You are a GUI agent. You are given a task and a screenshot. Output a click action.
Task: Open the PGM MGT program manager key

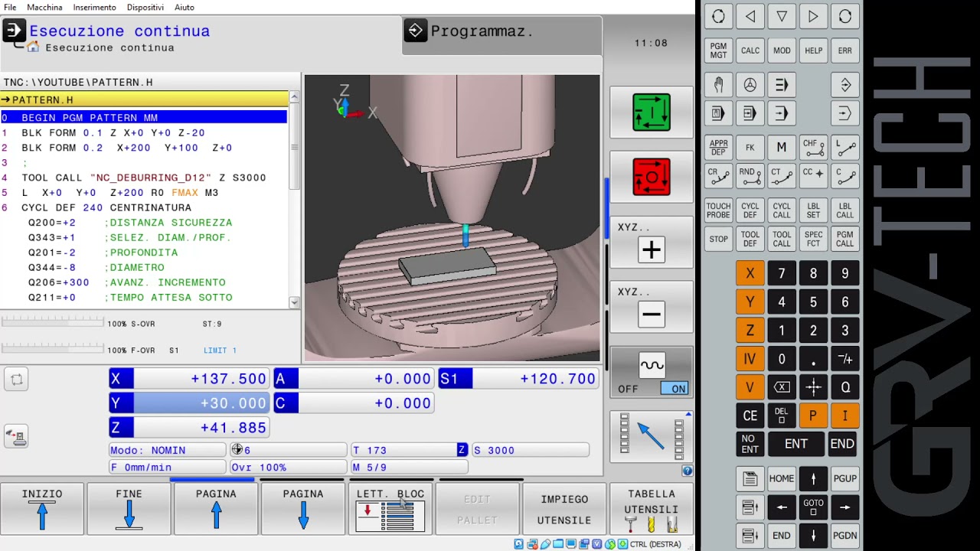(718, 51)
